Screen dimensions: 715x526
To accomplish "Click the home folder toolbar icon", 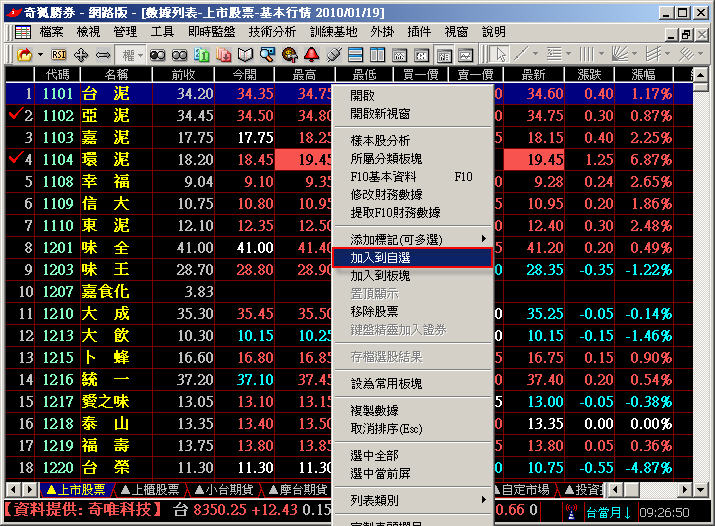I will 21,54.
